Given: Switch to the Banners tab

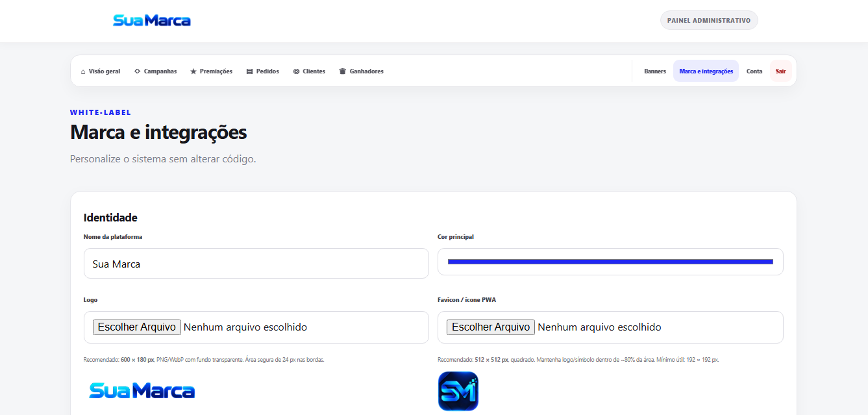Looking at the screenshot, I should pyautogui.click(x=655, y=71).
